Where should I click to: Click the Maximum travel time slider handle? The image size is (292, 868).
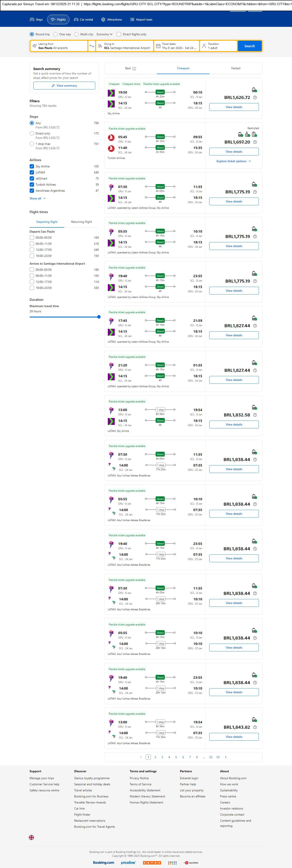point(99,317)
